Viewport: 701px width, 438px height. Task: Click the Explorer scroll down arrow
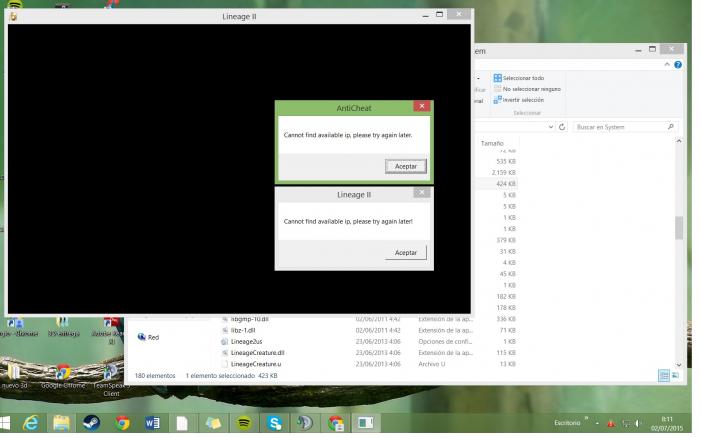click(x=679, y=365)
